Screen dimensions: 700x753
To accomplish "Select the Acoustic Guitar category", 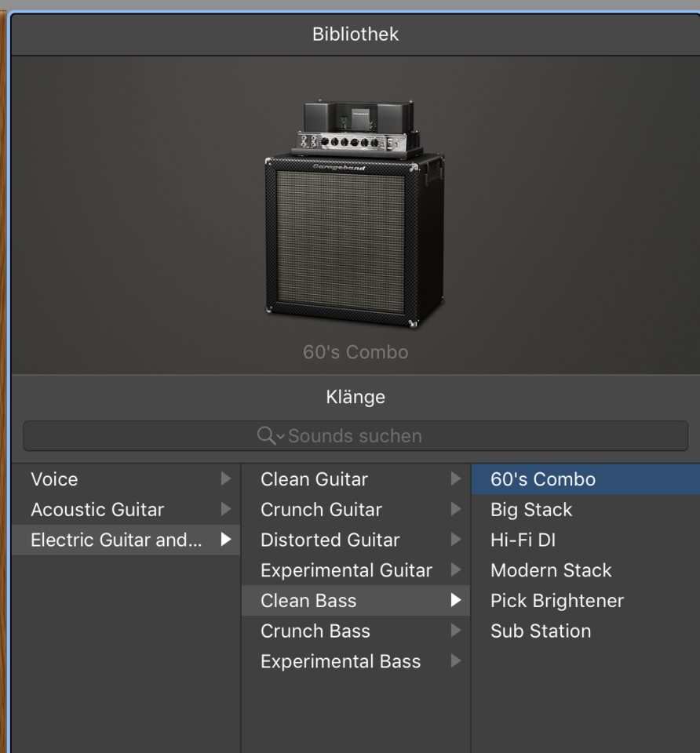I will [97, 510].
